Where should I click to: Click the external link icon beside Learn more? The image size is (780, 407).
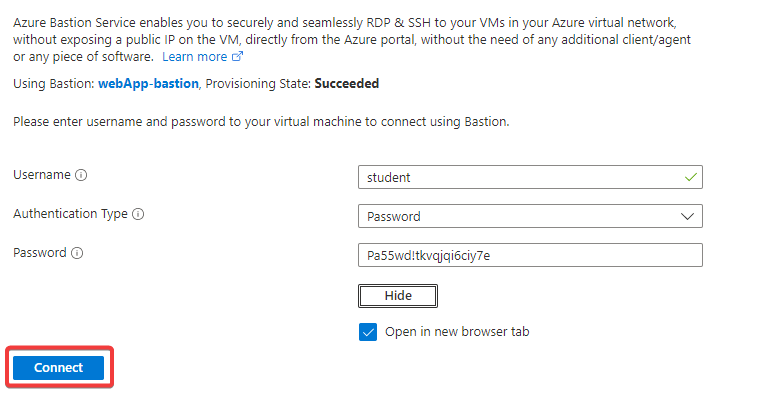(x=238, y=57)
